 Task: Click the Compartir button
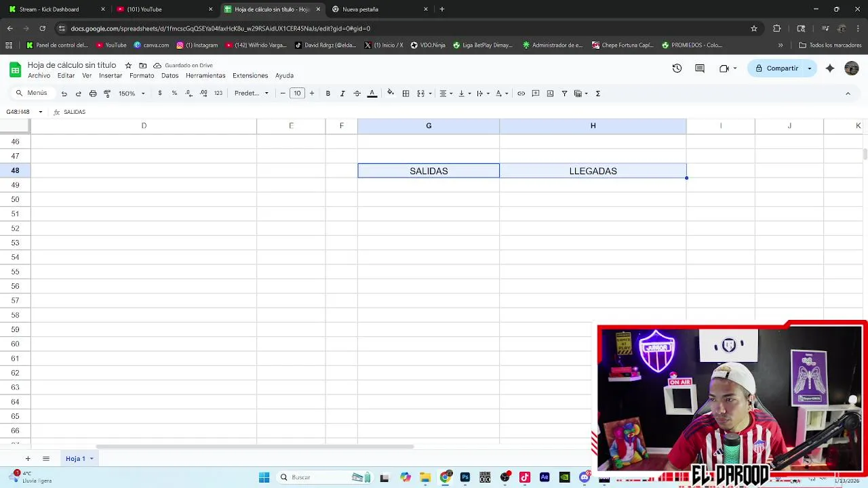click(x=777, y=68)
